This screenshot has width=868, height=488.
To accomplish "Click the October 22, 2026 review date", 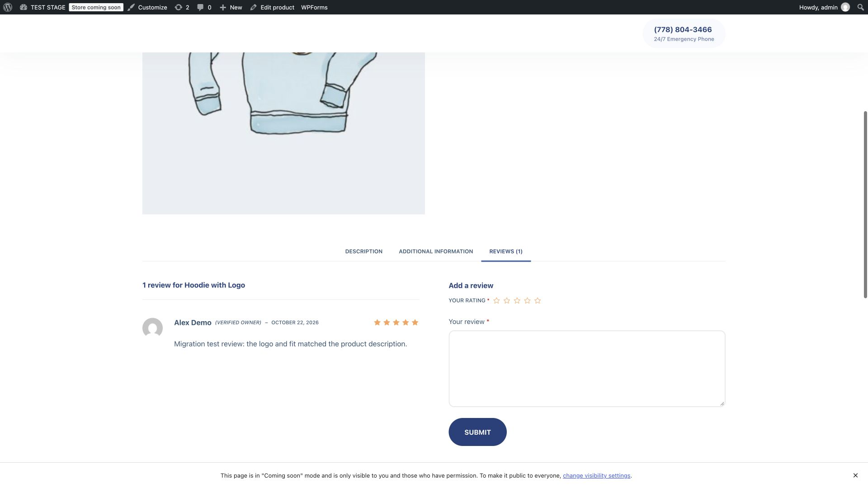I will pos(295,323).
